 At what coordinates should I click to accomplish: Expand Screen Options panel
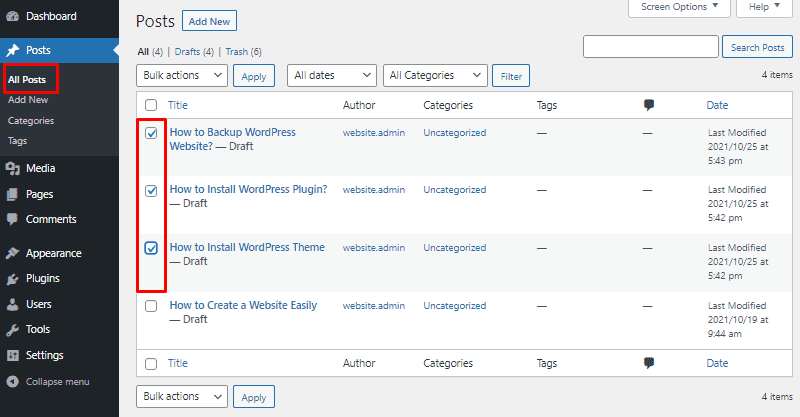679,7
